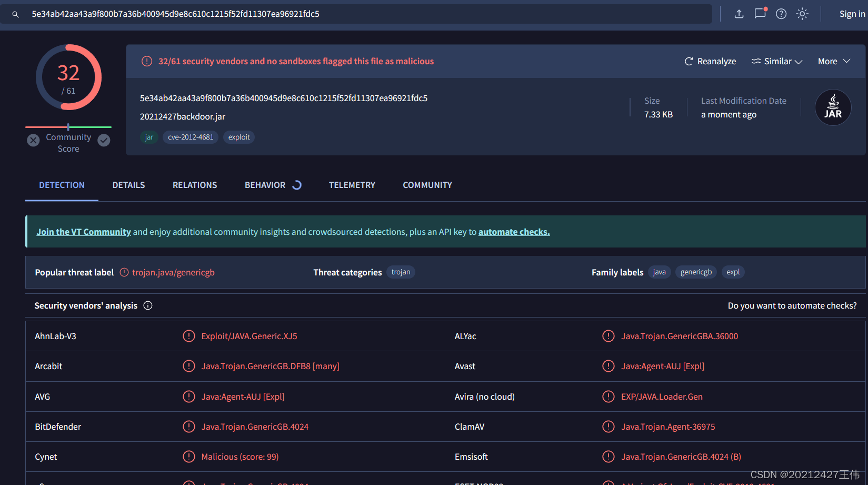The image size is (868, 485).
Task: Click the ClamAV detection alert icon
Action: (x=608, y=427)
